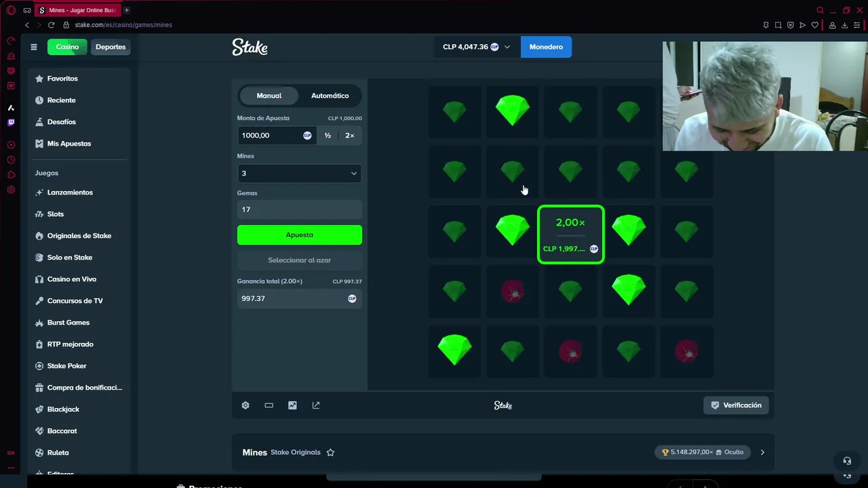Select the Casino tab
868x488 pixels.
coord(67,47)
